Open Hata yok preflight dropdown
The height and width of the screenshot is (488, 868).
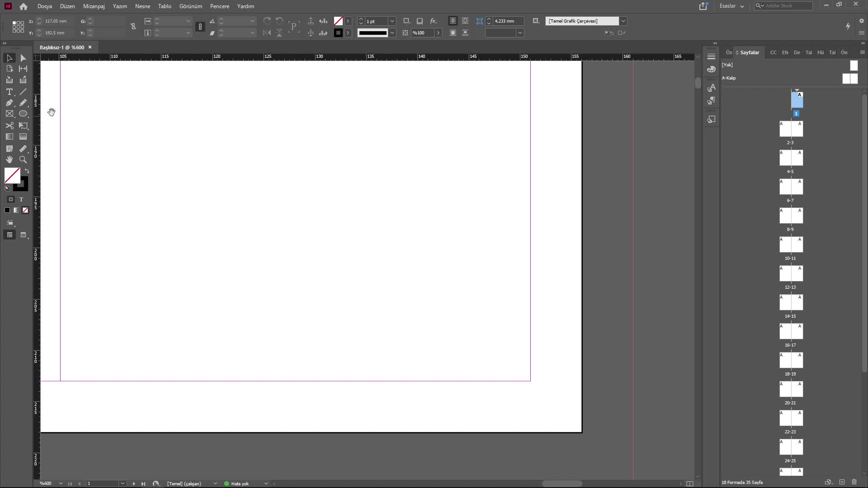[266, 483]
